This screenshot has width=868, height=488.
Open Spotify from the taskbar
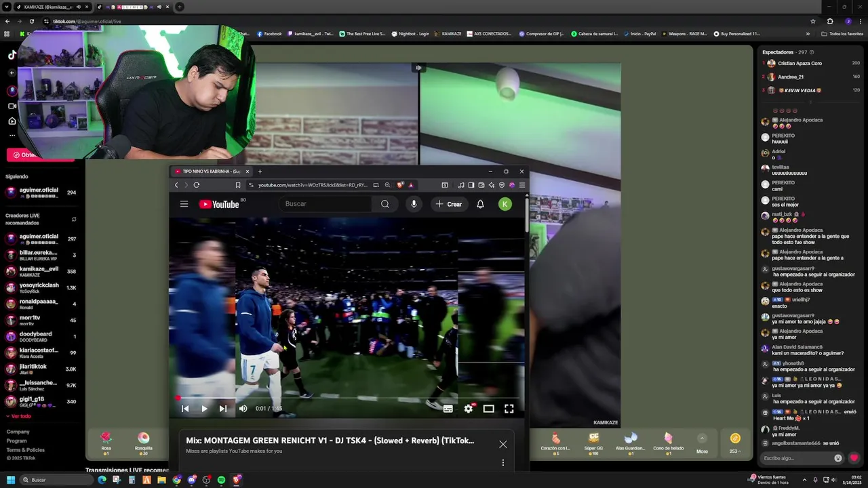(222, 480)
